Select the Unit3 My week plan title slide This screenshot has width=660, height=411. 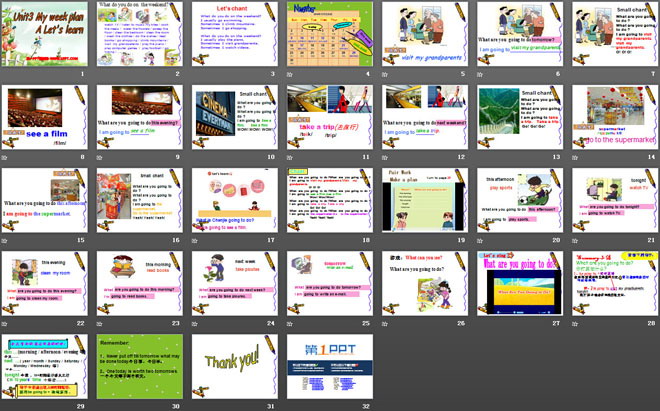point(45,34)
